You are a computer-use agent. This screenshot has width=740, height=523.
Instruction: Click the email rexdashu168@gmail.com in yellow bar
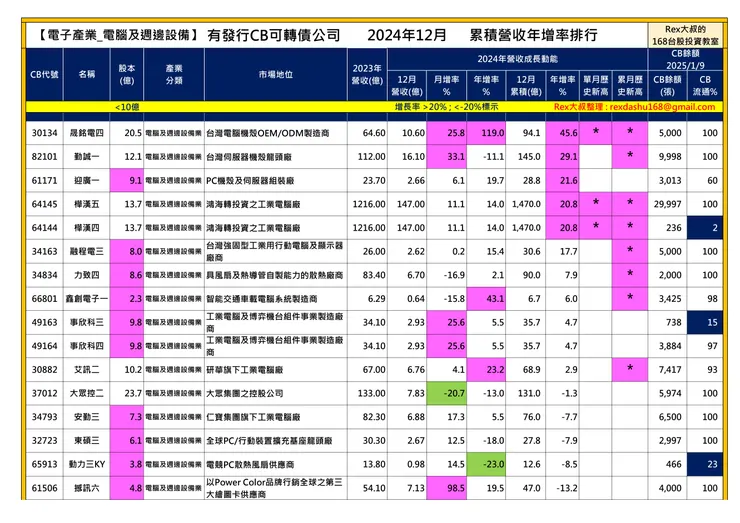[662, 107]
